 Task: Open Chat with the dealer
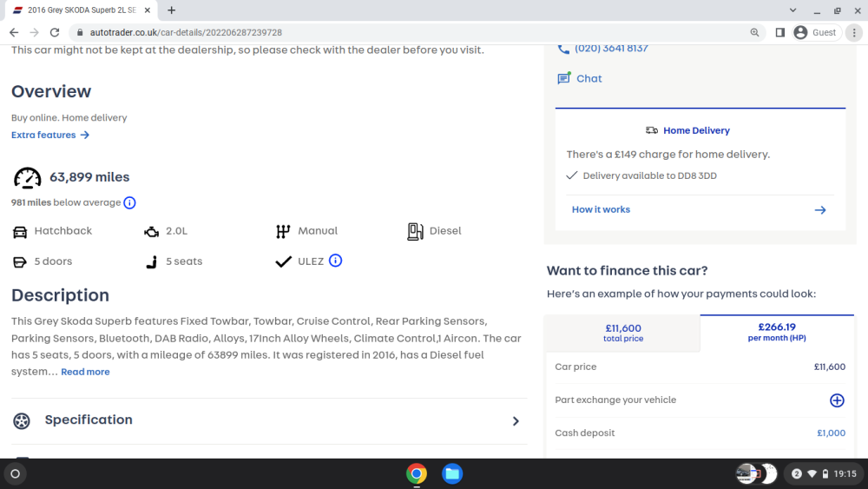[x=589, y=79]
